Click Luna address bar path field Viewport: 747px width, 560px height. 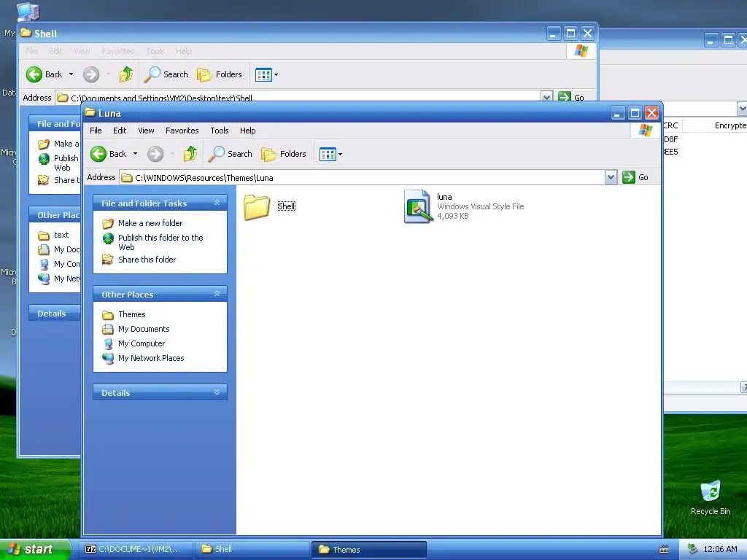(x=363, y=178)
